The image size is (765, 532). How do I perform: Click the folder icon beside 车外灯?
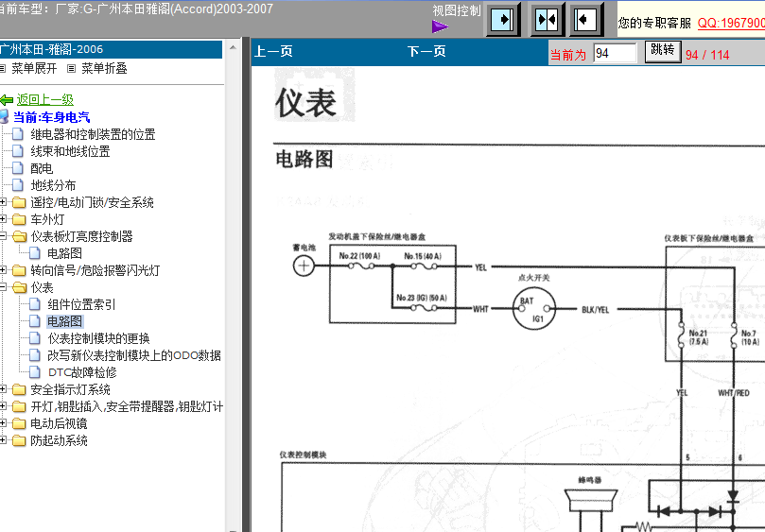point(19,219)
